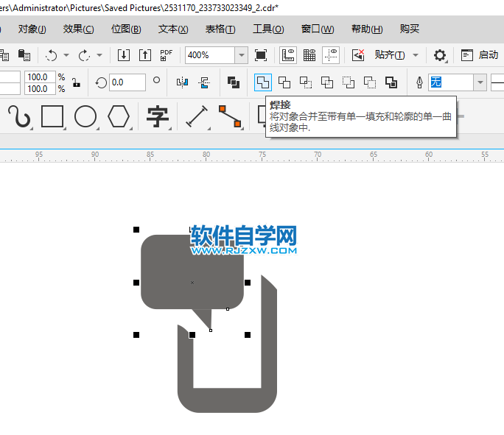Open the 文本(X) menu
Screen dimensions: 504x435
(173, 29)
